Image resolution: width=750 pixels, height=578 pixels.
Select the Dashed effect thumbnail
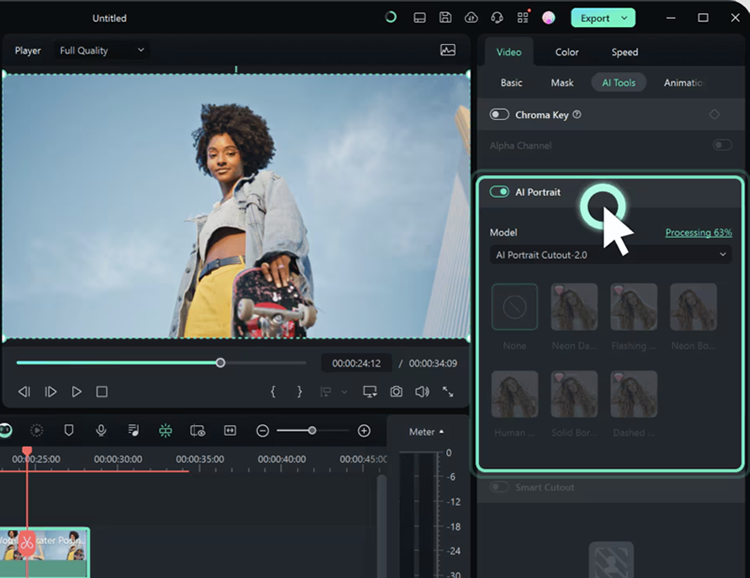tap(634, 394)
